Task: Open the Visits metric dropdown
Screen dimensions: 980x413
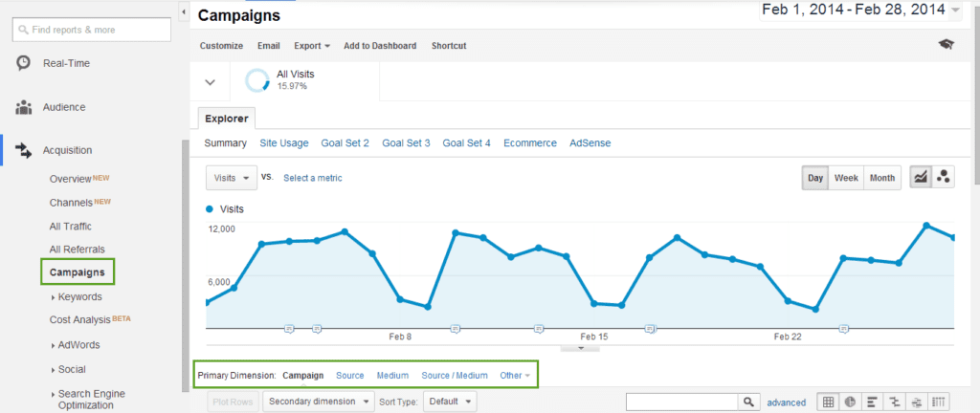Action: click(x=232, y=178)
